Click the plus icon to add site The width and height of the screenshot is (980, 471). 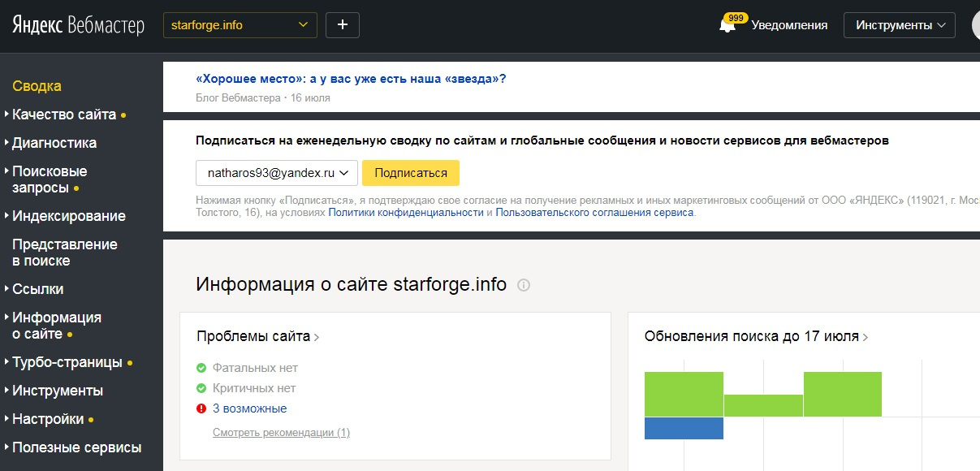coord(343,25)
